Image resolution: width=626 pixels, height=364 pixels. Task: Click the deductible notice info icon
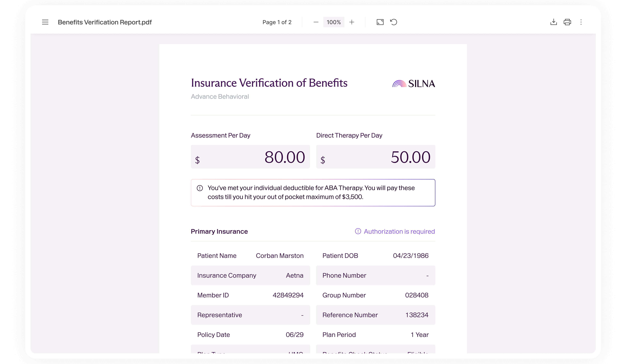[x=200, y=188]
